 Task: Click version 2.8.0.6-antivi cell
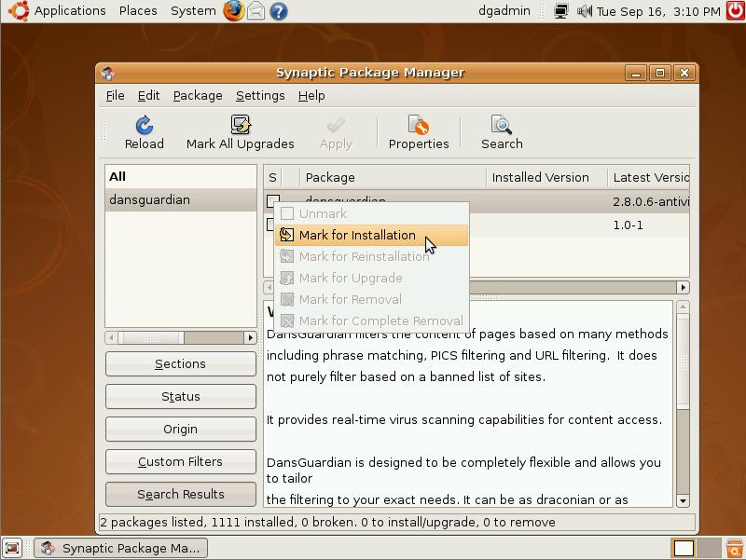[650, 201]
